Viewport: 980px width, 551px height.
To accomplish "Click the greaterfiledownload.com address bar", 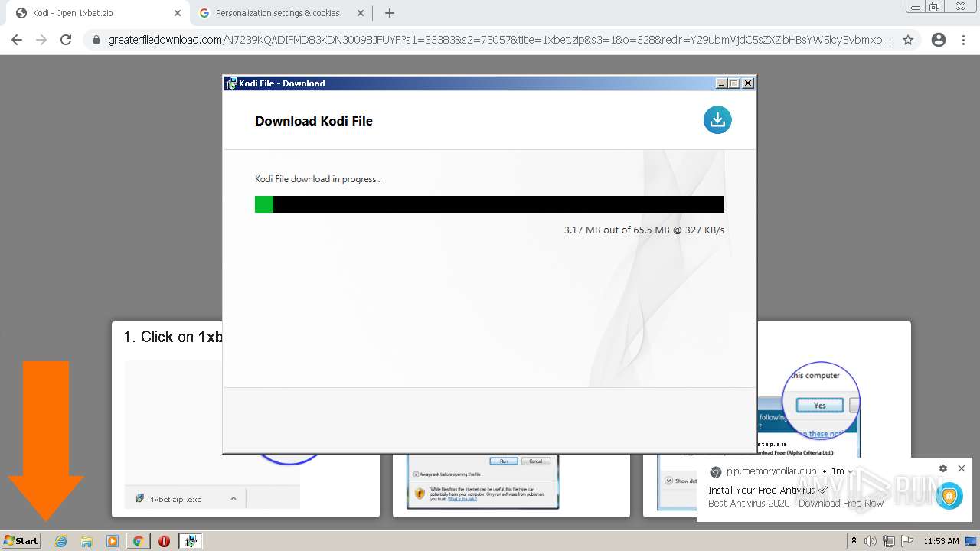I will (499, 40).
